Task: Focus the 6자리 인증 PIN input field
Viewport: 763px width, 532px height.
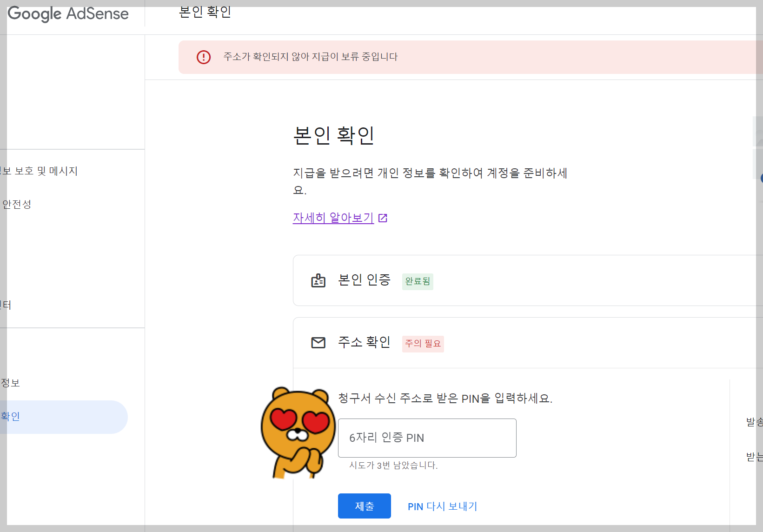Action: [427, 438]
